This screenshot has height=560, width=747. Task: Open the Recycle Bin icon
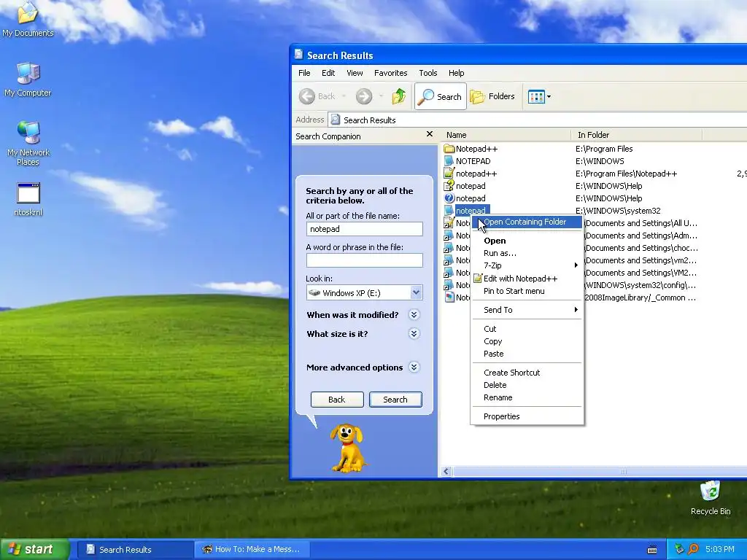coord(711,498)
